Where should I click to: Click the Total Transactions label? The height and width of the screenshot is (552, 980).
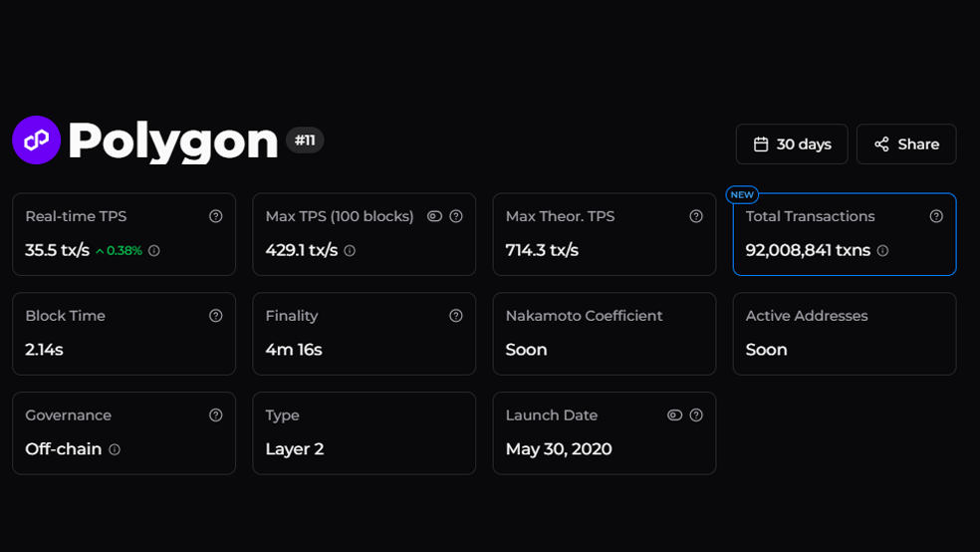(x=810, y=216)
